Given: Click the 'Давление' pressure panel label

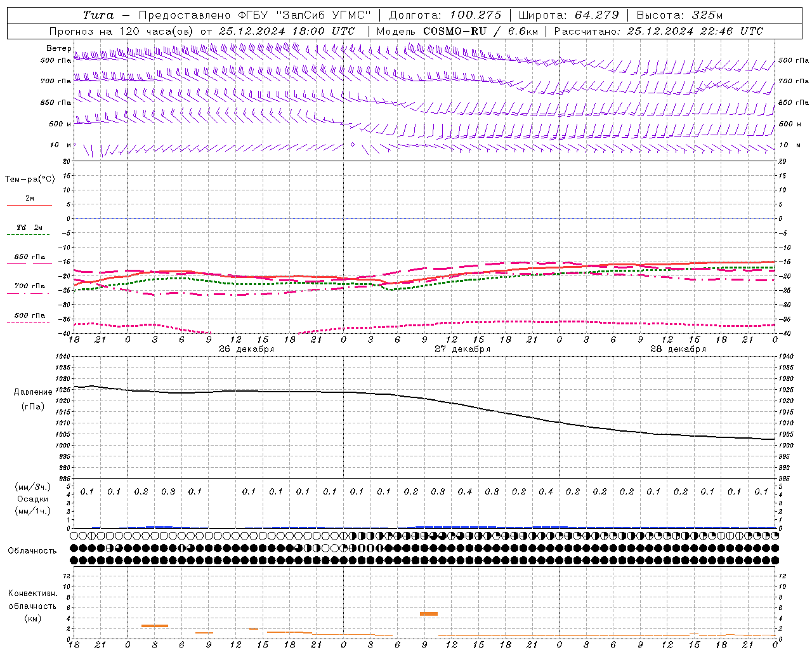Looking at the screenshot, I should point(33,392).
